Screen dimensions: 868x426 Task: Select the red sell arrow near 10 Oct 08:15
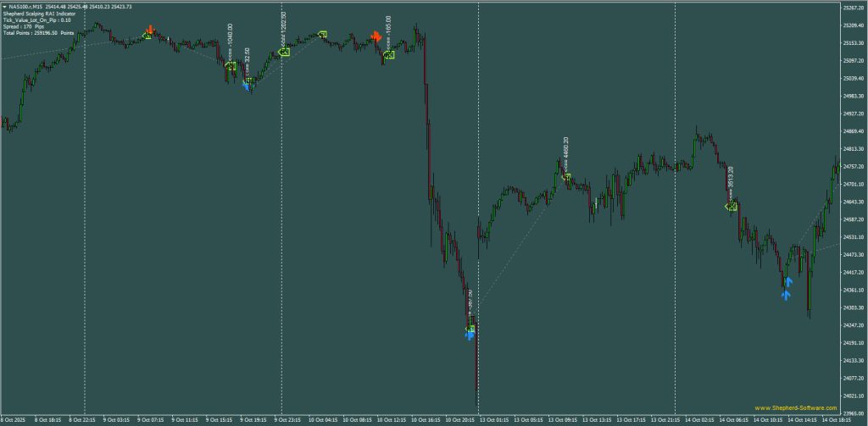[x=376, y=36]
